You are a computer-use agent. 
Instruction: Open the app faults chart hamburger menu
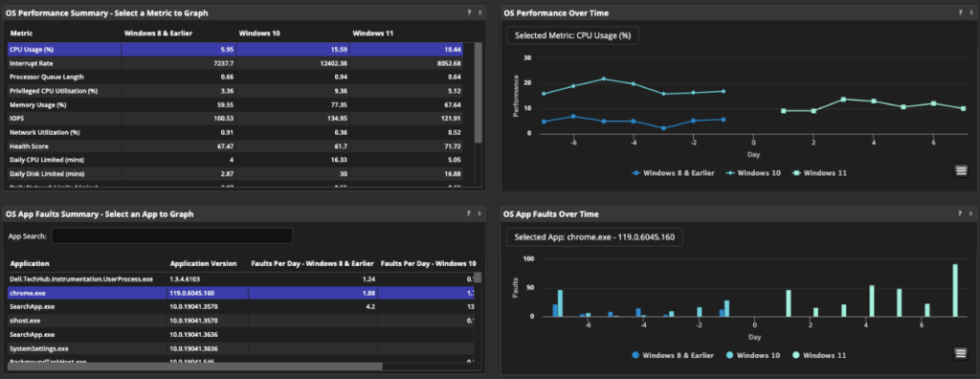[x=961, y=353]
